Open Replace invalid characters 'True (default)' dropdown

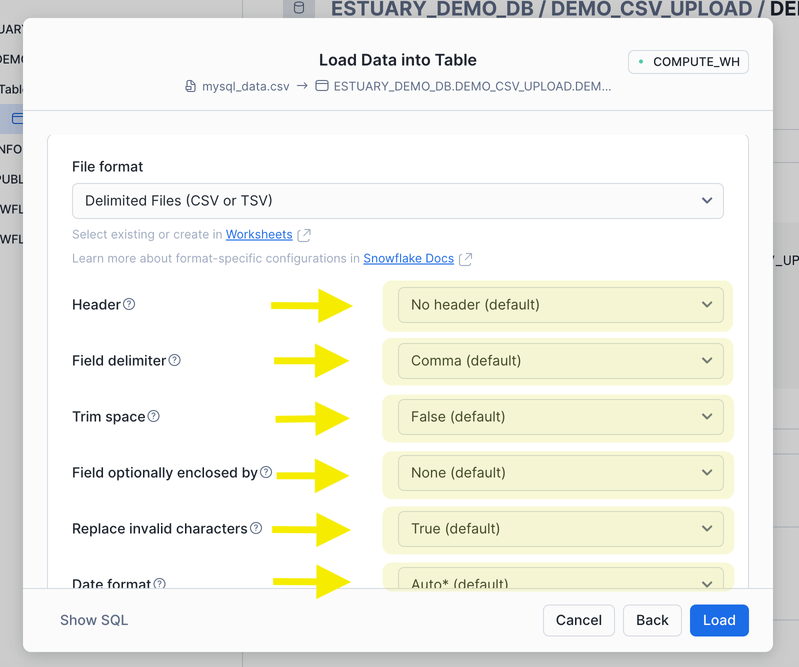[561, 529]
